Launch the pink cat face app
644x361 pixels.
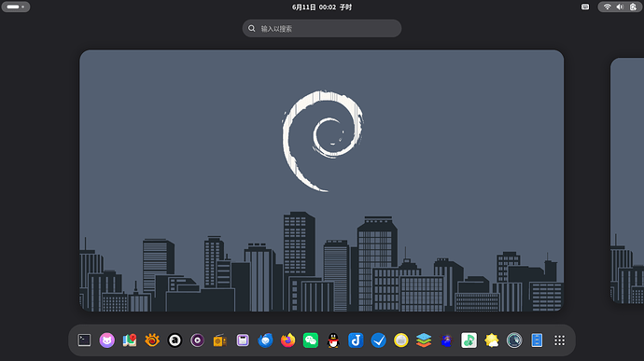(106, 340)
